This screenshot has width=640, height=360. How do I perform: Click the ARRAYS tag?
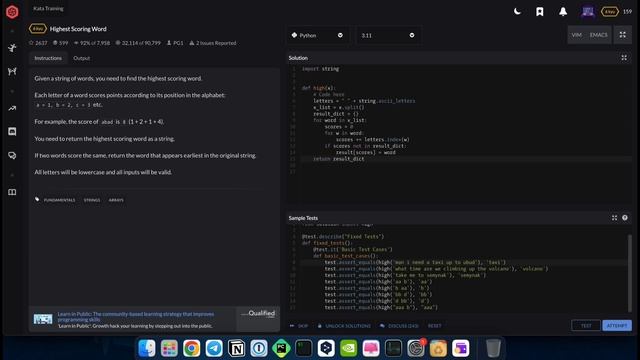[116, 200]
